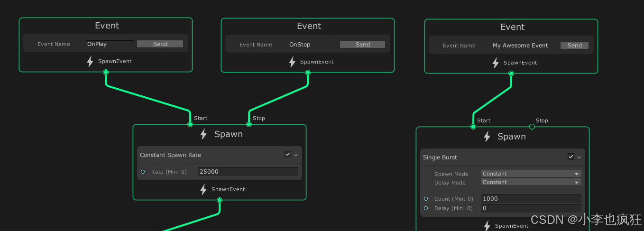This screenshot has height=231, width=644.
Task: Select Spawn title of Constant Spawn Rate node
Action: tap(229, 134)
